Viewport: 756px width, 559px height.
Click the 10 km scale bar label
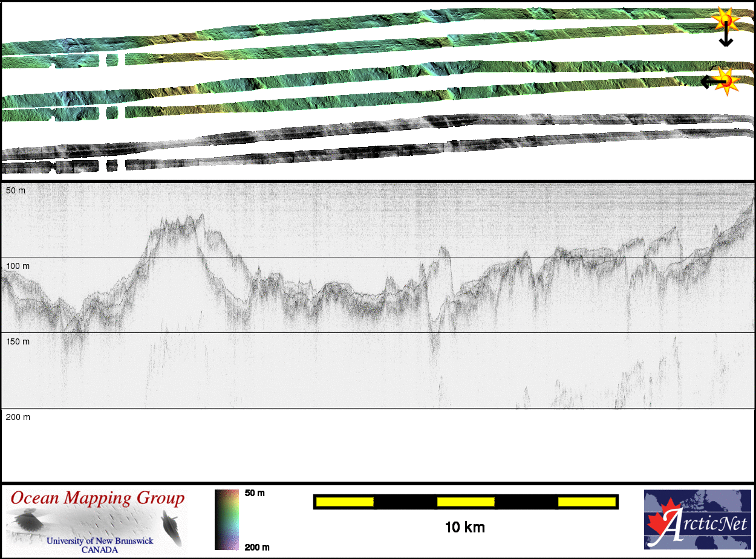(464, 527)
